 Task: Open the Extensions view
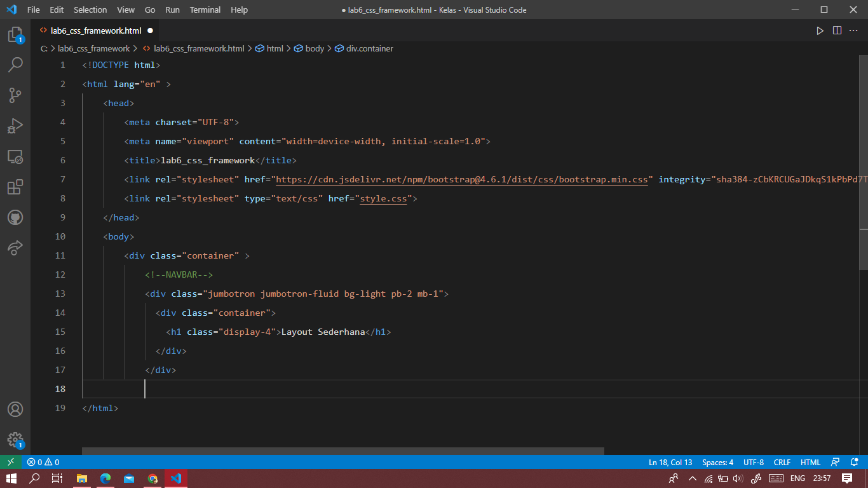click(15, 187)
